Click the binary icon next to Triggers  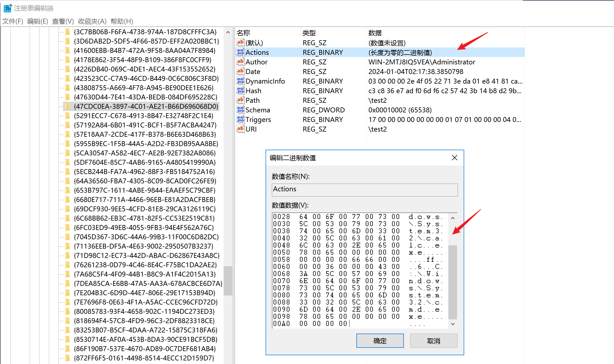240,119
